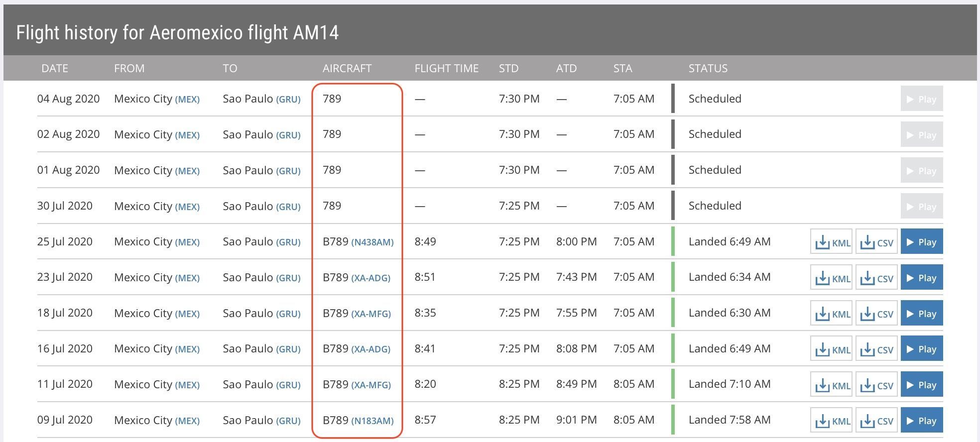Download KML for the 25 Jul 2020 flight
The width and height of the screenshot is (980, 442).
831,242
